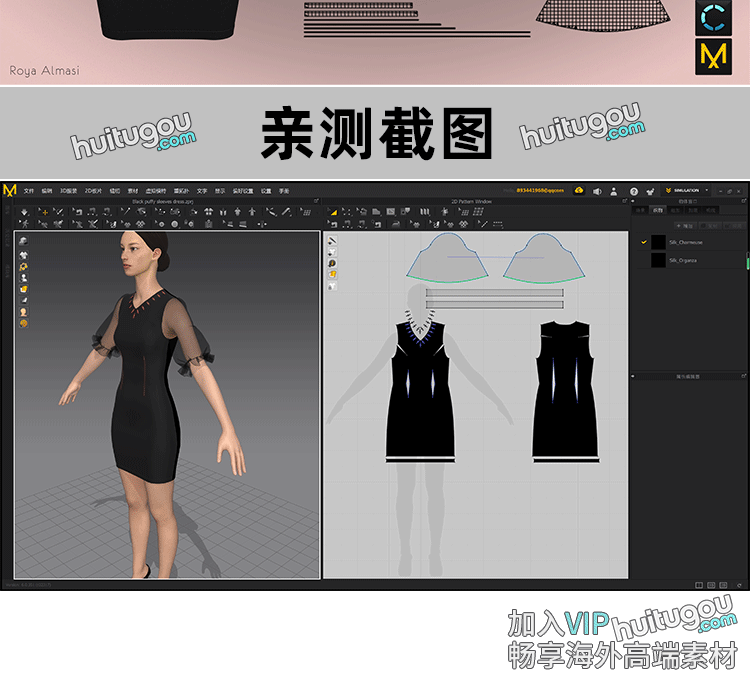Image resolution: width=750 pixels, height=676 pixels.
Task: Click the top icon in 2D window sidebar
Action: (x=332, y=241)
